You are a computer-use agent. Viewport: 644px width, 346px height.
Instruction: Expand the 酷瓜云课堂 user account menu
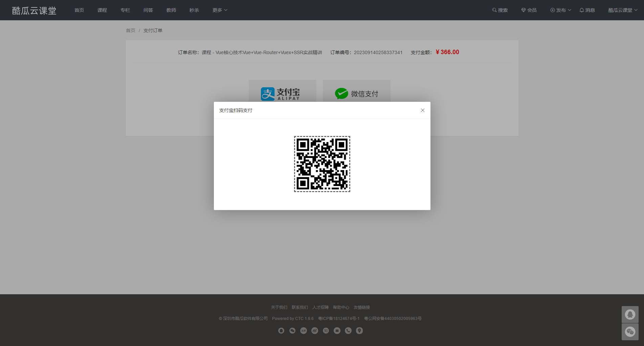[x=623, y=10]
